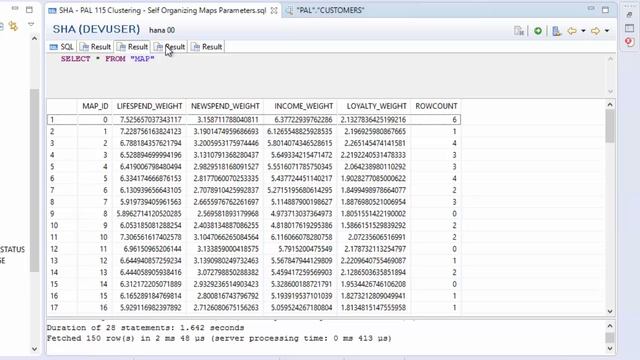Minimize the left side panel
Viewport: 640px width, 360px height.
(x=15, y=9)
